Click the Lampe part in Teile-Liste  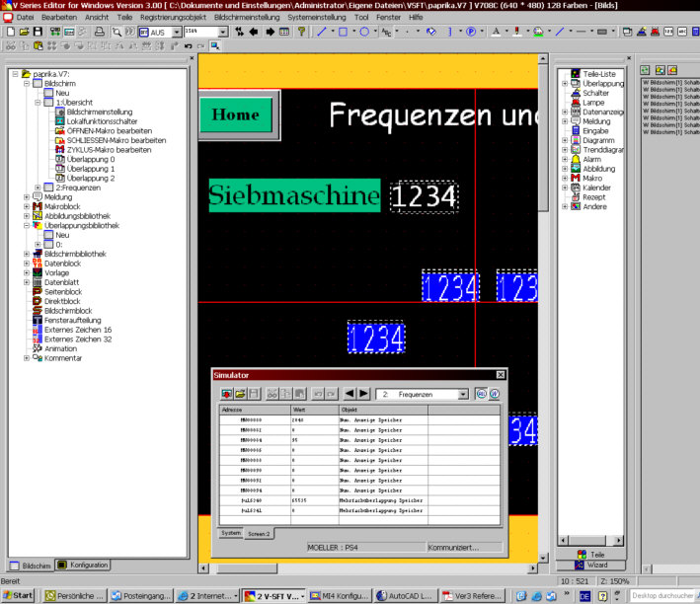(x=593, y=103)
